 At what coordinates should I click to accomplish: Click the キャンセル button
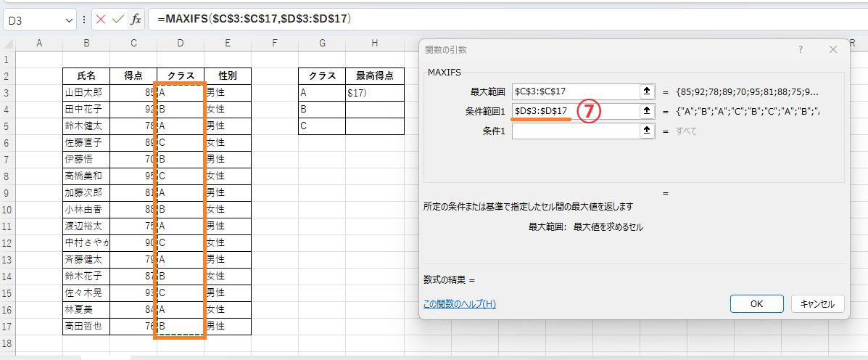click(x=818, y=304)
